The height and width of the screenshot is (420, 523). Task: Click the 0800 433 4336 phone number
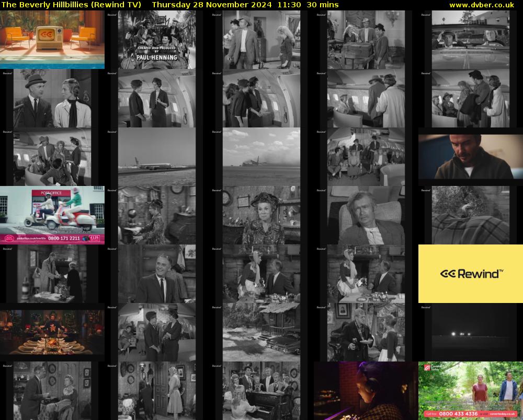click(458, 414)
